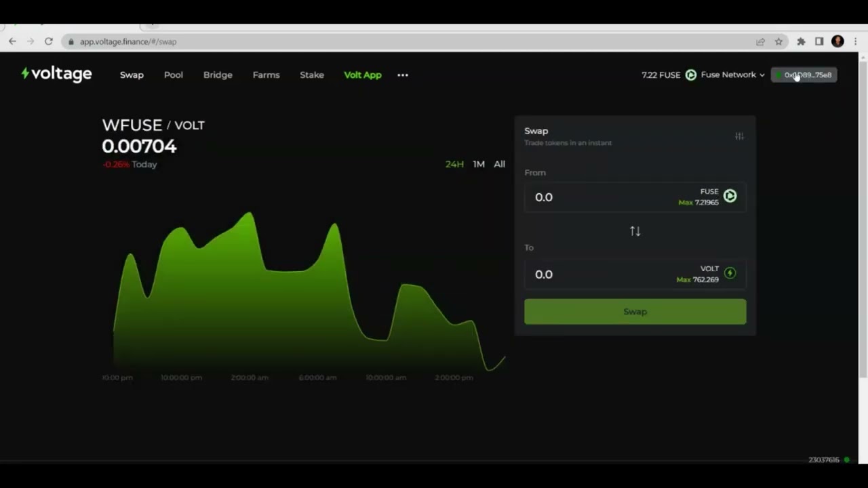Click the page vertical scrollbar
Image resolution: width=868 pixels, height=488 pixels.
pos(863,218)
